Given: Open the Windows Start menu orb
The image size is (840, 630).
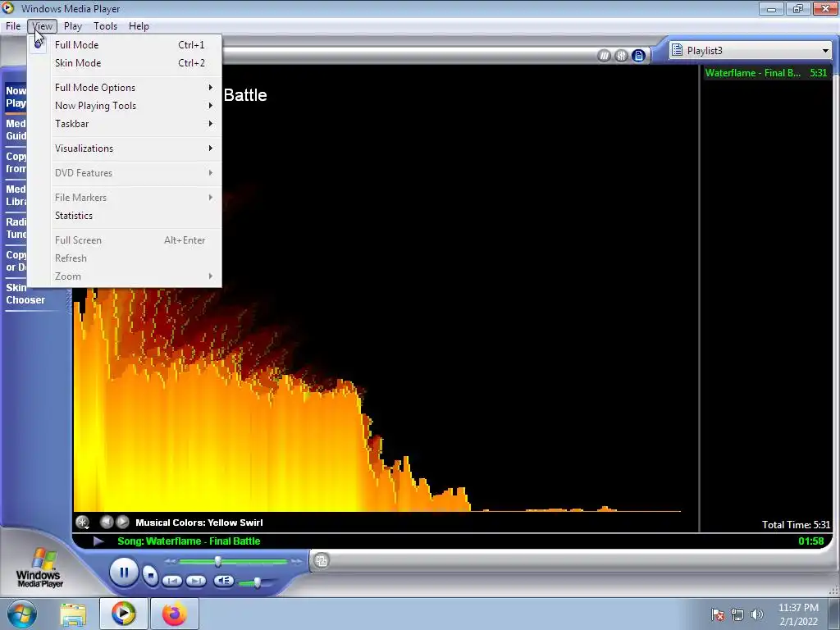Looking at the screenshot, I should (x=21, y=614).
